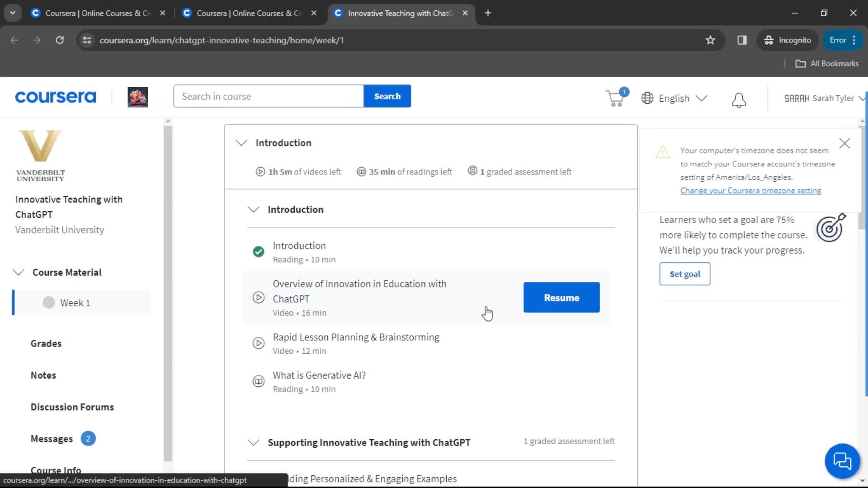Click the notifications bell icon
Image resolution: width=868 pixels, height=488 pixels.
(x=739, y=99)
